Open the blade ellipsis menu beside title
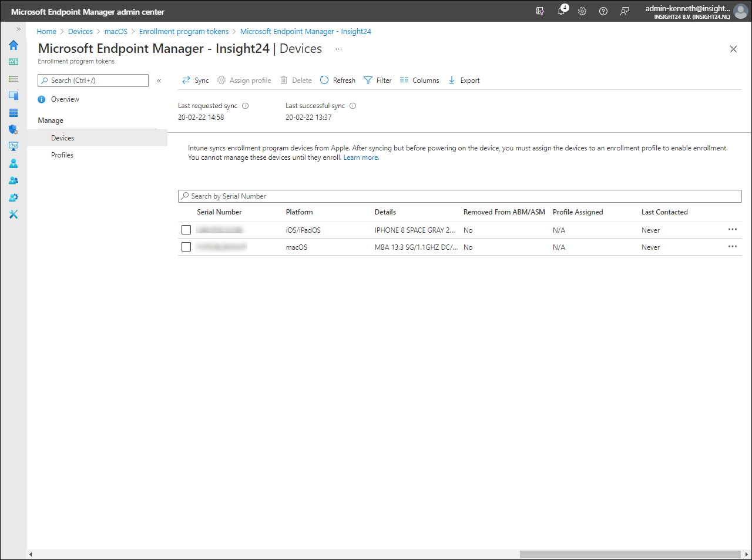The height and width of the screenshot is (560, 752). point(338,49)
